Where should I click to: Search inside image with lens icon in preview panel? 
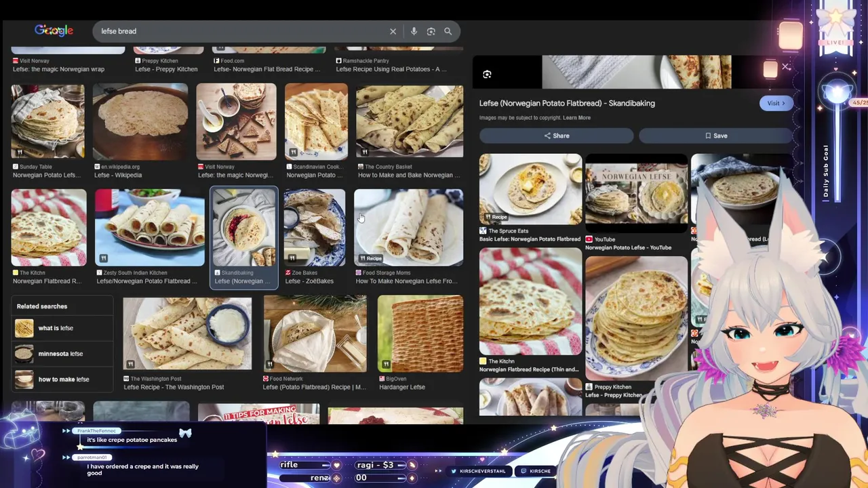pos(487,74)
